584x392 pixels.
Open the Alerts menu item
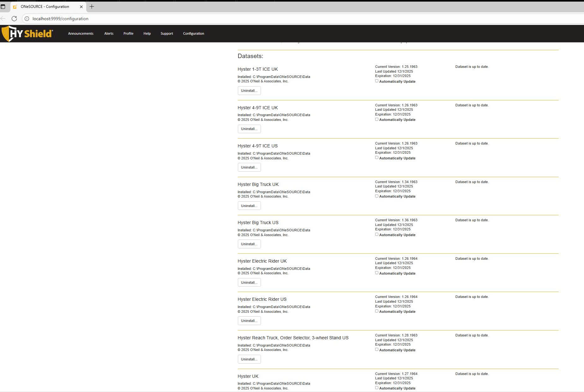coord(109,33)
